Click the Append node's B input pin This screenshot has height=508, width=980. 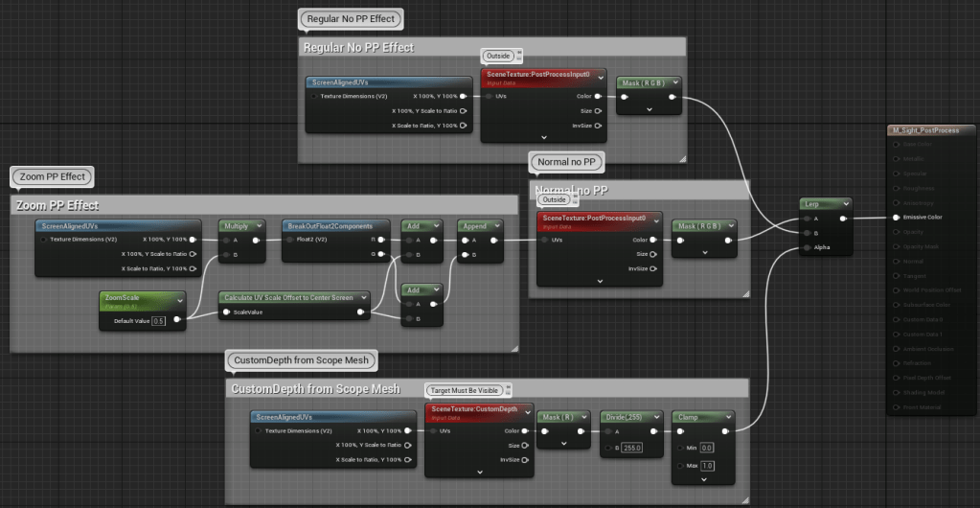tap(464, 255)
